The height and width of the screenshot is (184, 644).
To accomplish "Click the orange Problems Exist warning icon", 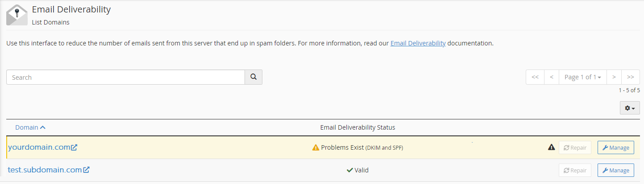I will (x=316, y=147).
